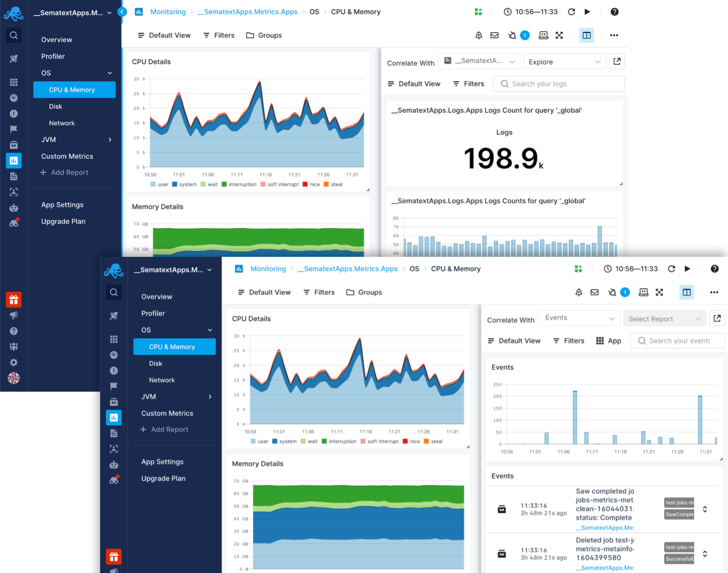Open the apps grid icon in back window sidebar
Image resolution: width=728 pixels, height=573 pixels.
pyautogui.click(x=14, y=82)
